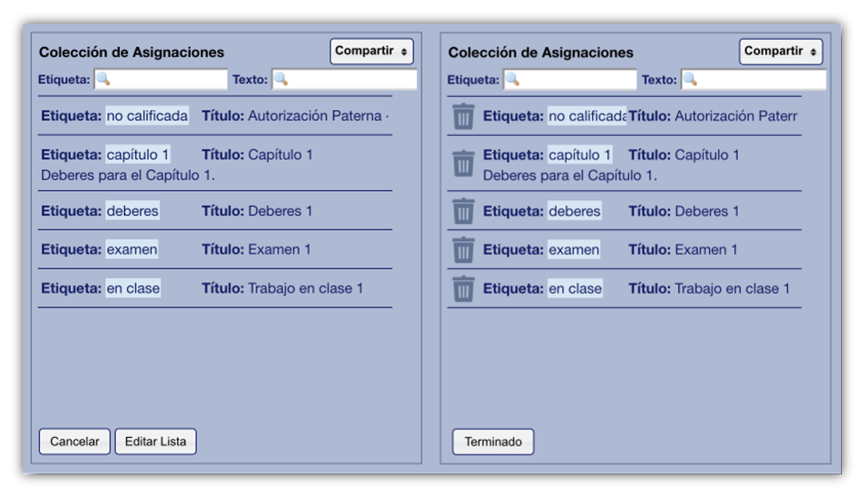Open the Compartir dropdown in the left panel
The image size is (868, 499).
[x=371, y=51]
